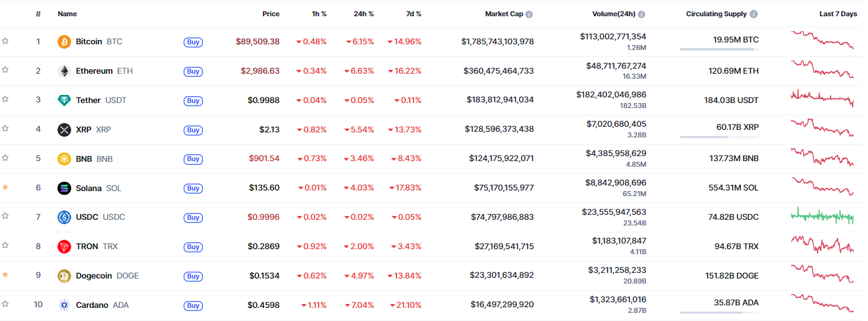
Task: Add Bitcoin to watchlist with star
Action: tap(6, 41)
